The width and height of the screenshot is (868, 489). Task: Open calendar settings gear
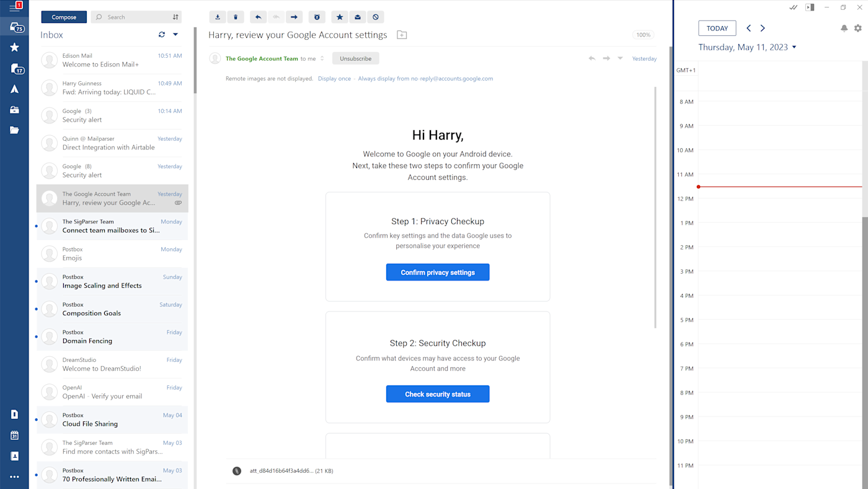(x=858, y=29)
